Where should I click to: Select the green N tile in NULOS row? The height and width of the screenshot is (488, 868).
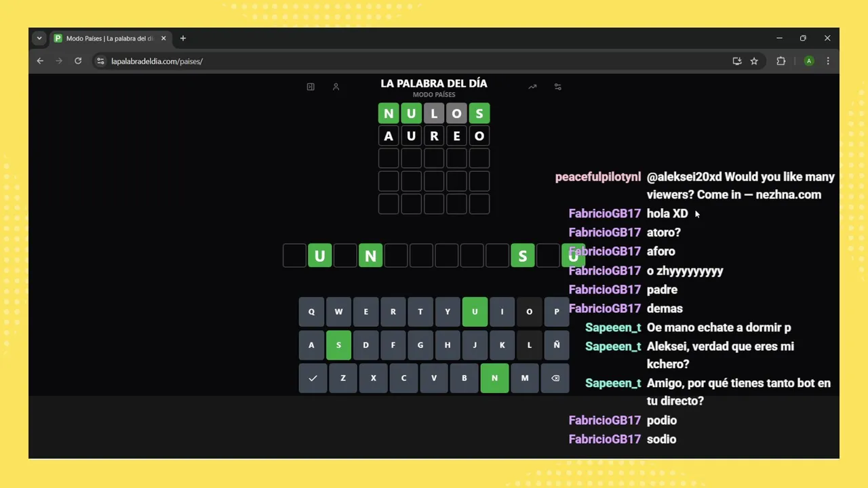tap(389, 113)
